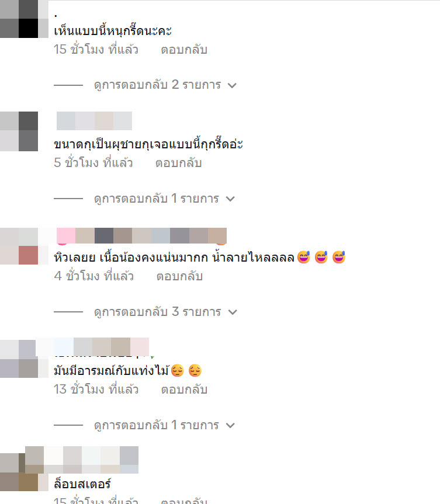Open the 15 ชั่วโมง ที่แล้ว timestamp of first comment
This screenshot has height=504, width=440.
pyautogui.click(x=96, y=50)
